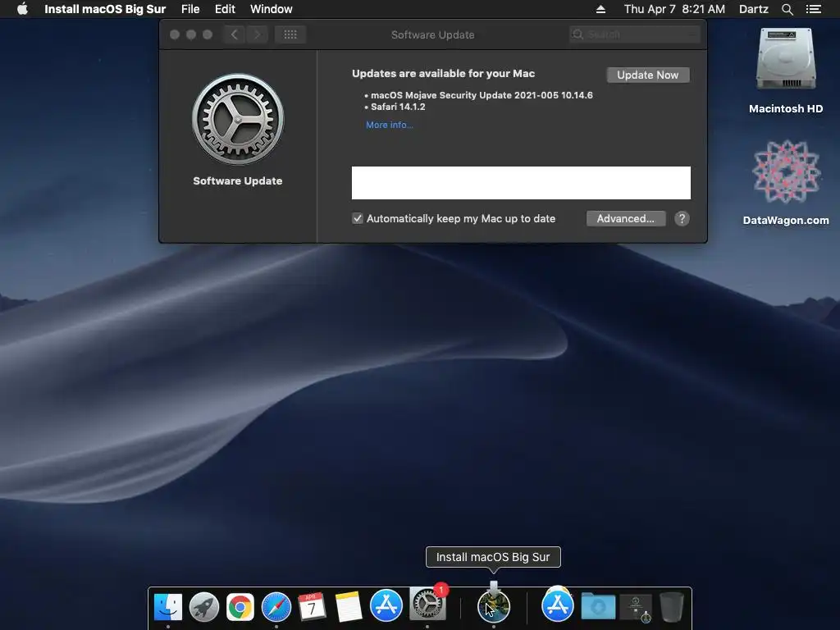This screenshot has height=630, width=840.
Task: Open the Advanced... options
Action: tap(626, 218)
